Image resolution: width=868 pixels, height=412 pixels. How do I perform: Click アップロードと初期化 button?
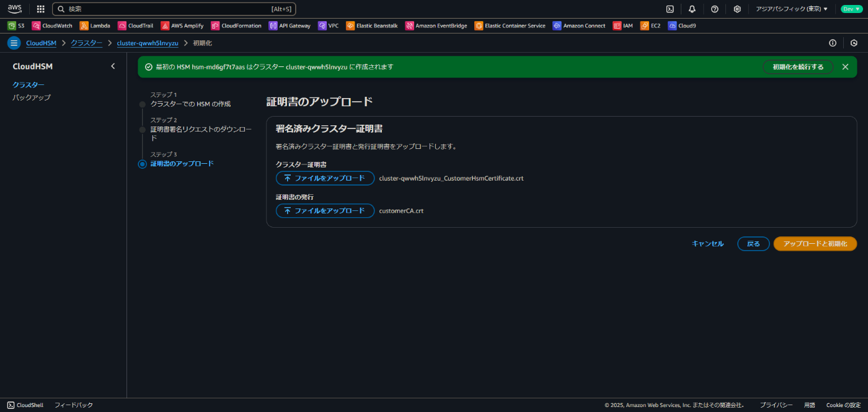815,244
